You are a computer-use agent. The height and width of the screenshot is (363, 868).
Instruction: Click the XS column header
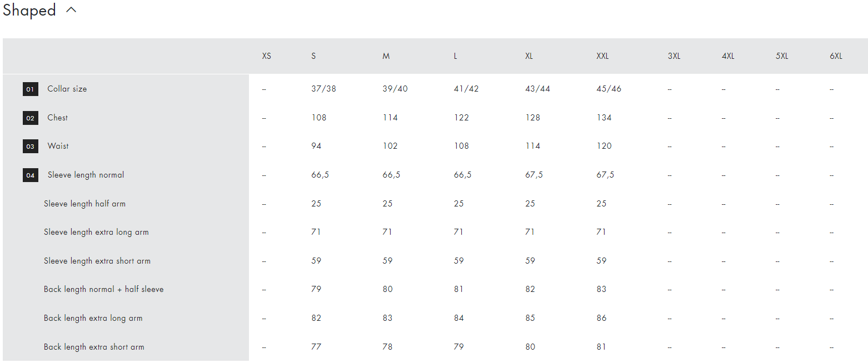[x=267, y=56]
